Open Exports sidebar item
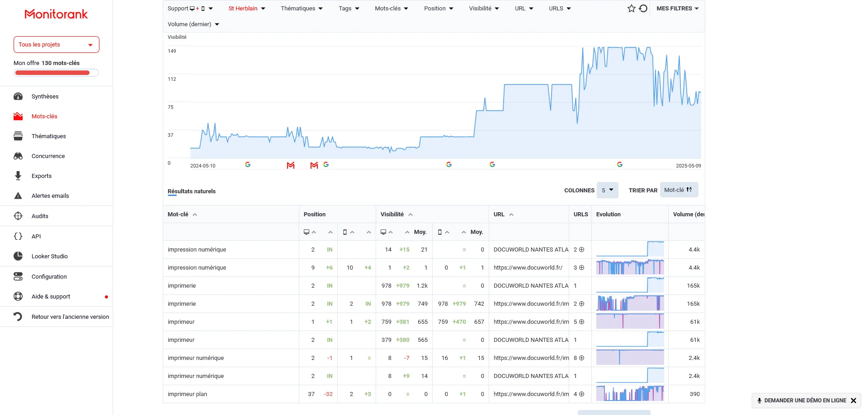 tap(42, 176)
